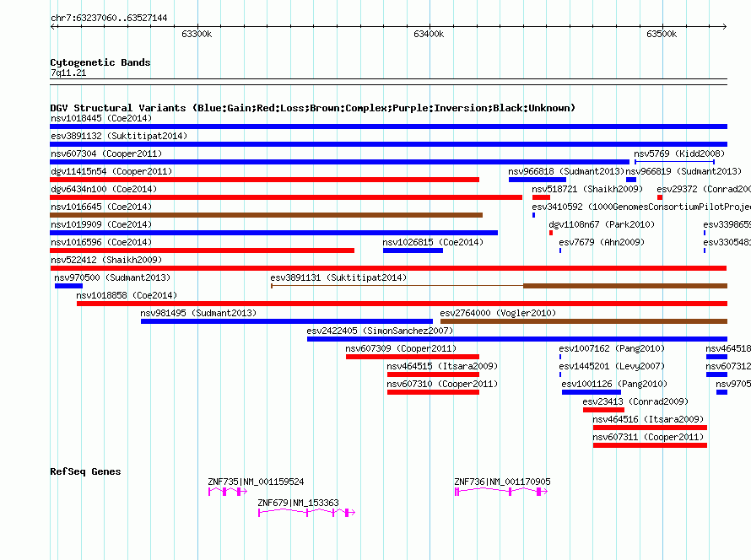Image resolution: width=751 pixels, height=560 pixels.
Task: Click nsv1019909 (Coe2014) variant label
Action: [x=101, y=224]
